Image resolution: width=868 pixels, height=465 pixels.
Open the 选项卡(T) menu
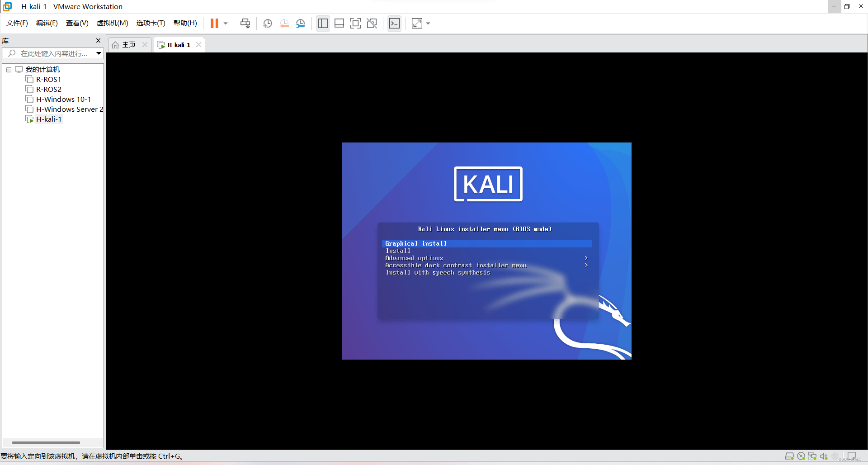[151, 23]
